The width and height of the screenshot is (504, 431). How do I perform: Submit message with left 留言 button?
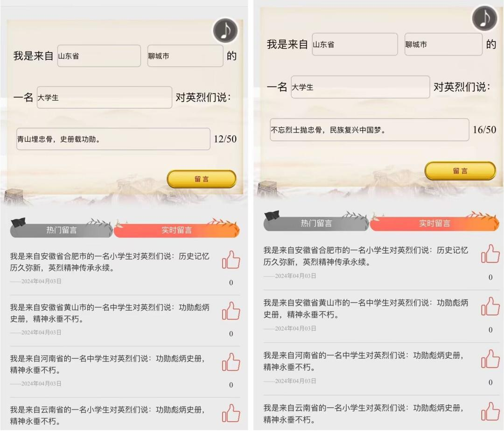(202, 179)
